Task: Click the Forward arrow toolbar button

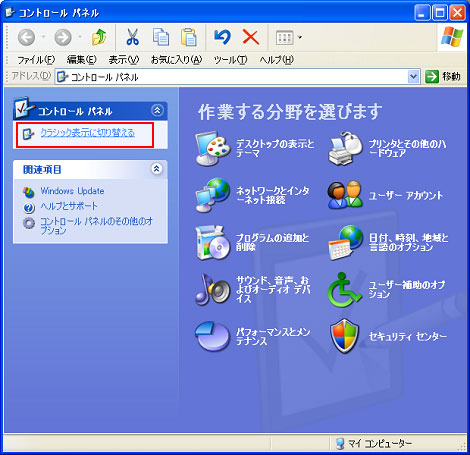Action: click(x=63, y=37)
